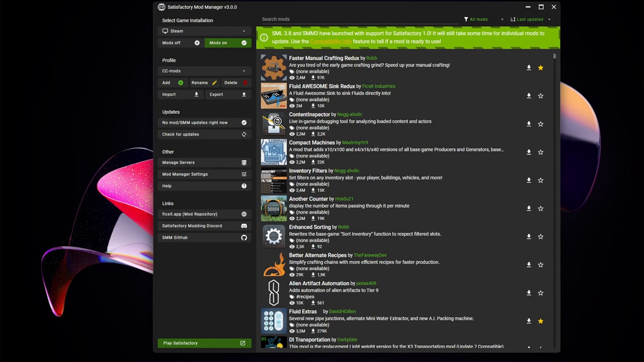Open Alien Artifact Automation thumbnail
This screenshot has width=644, height=362.
[274, 293]
